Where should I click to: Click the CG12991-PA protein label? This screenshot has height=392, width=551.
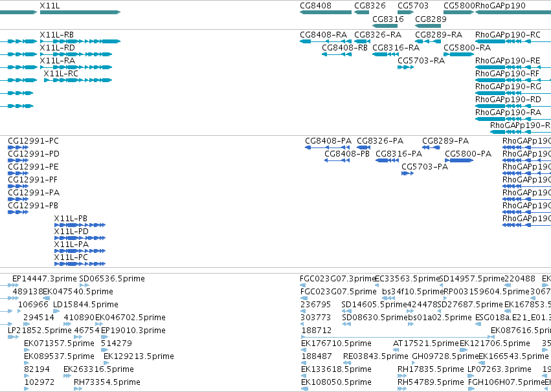click(x=34, y=193)
